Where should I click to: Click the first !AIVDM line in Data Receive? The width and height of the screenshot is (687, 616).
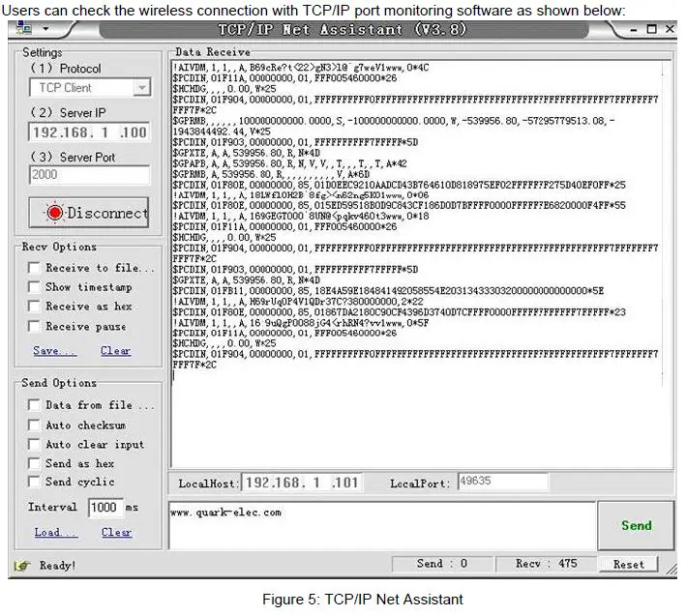tap(301, 68)
